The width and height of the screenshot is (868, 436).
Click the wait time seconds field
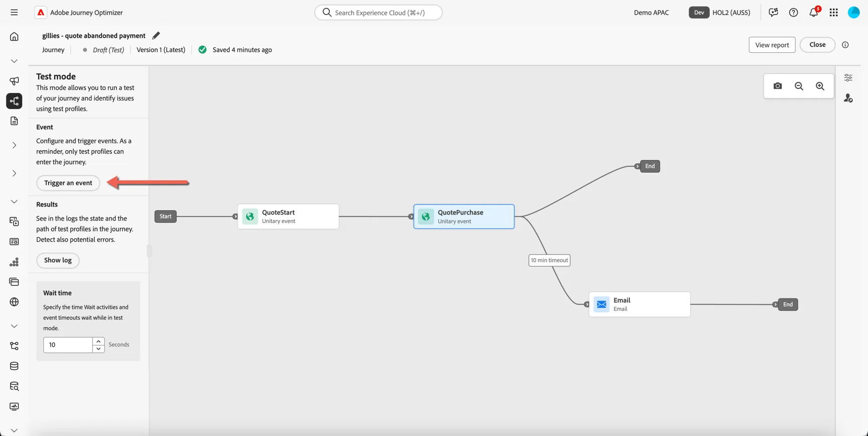pyautogui.click(x=68, y=345)
